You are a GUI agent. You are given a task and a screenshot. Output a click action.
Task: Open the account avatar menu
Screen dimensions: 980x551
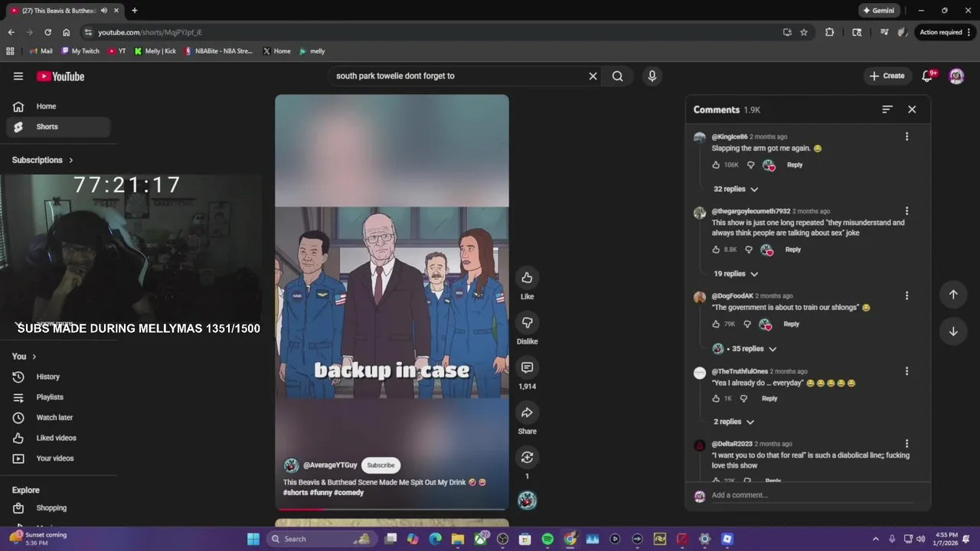click(956, 76)
